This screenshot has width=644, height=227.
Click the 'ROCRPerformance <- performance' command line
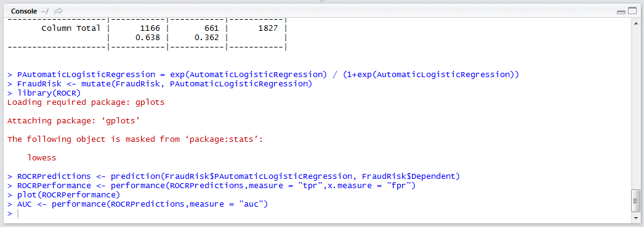pyautogui.click(x=212, y=186)
